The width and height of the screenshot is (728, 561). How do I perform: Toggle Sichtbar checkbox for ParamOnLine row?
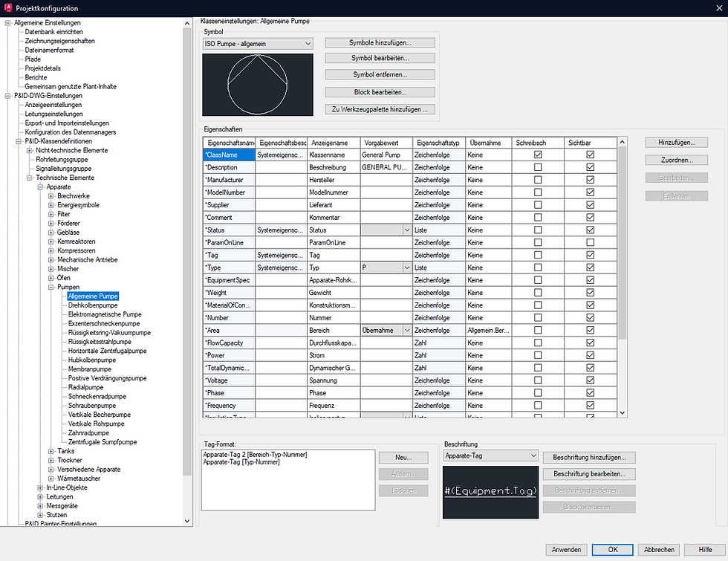coord(590,242)
